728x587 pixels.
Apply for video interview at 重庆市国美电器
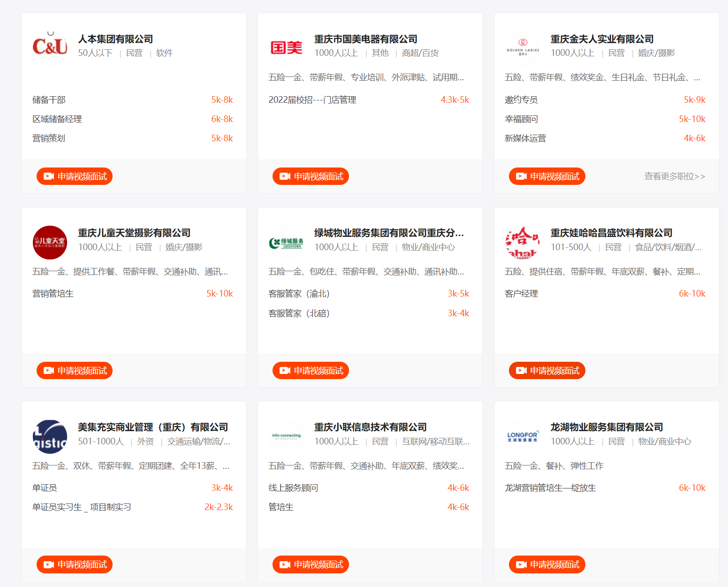[x=311, y=176]
